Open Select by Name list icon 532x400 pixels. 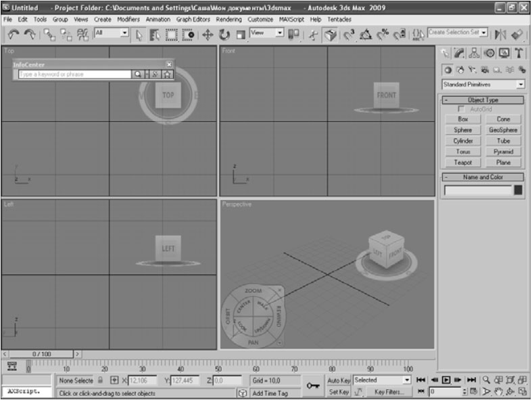[x=155, y=35]
